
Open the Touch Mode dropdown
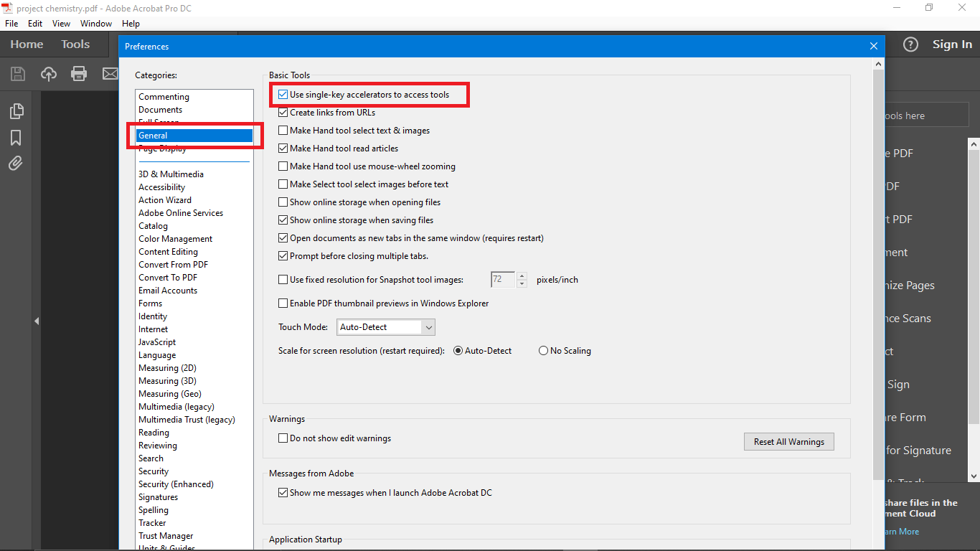[x=386, y=327]
